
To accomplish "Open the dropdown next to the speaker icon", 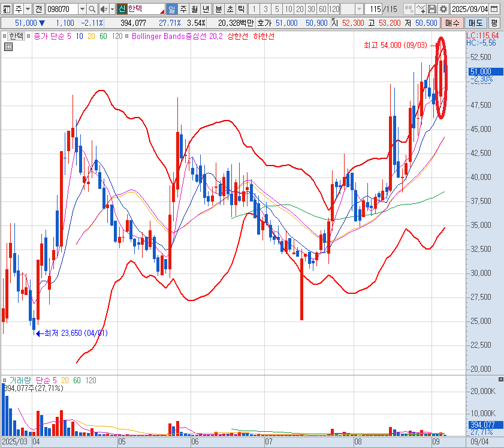I will (111, 9).
